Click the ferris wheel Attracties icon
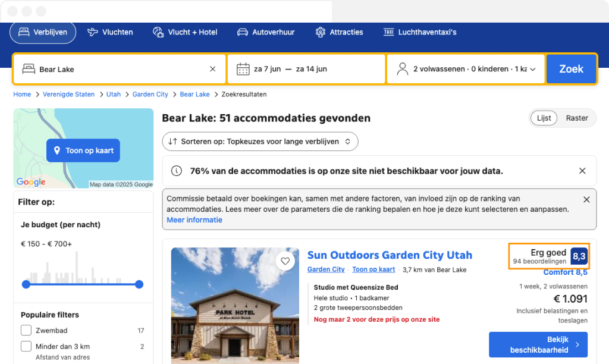Screen dimensions: 609x364 320,32
